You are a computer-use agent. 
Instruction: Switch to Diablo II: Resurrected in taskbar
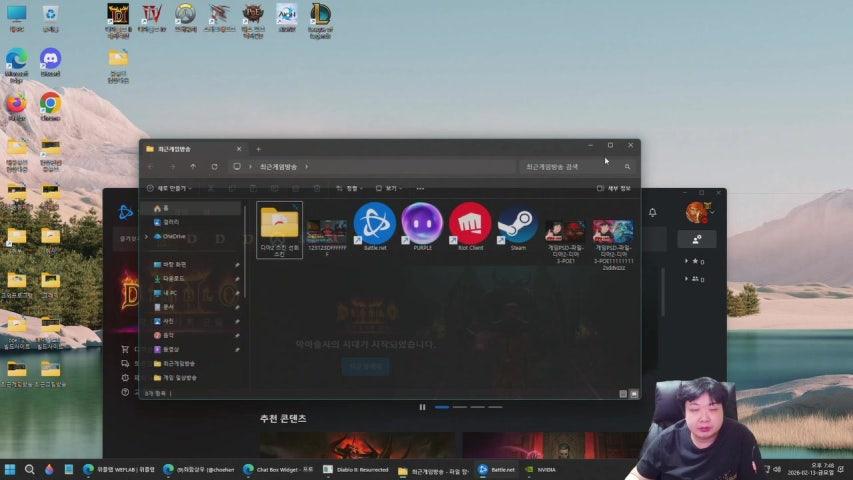point(356,469)
